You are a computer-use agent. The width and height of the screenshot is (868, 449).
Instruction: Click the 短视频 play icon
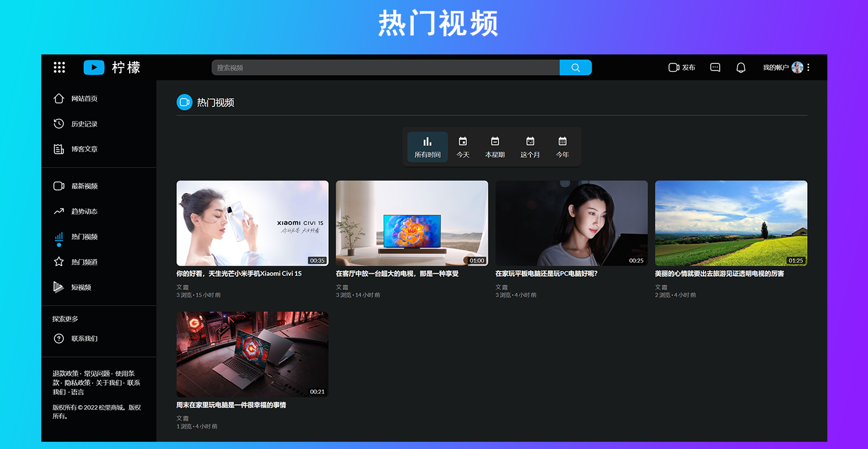coord(59,287)
